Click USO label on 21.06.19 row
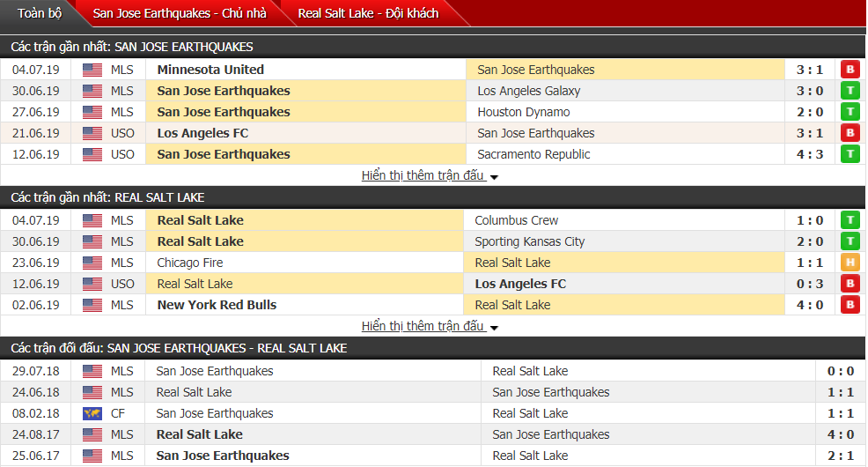Image resolution: width=868 pixels, height=467 pixels. (x=122, y=134)
